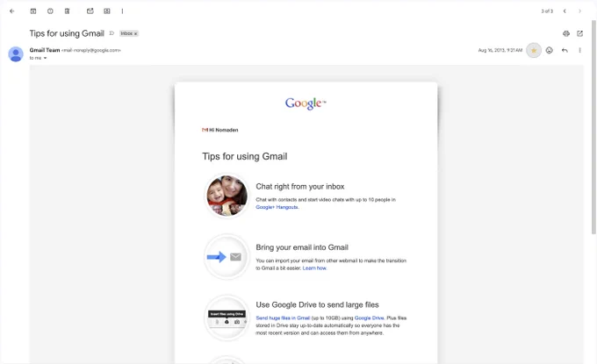Viewport: 597px width, 364px height.
Task: Click the Gmail Team sender name
Action: [x=45, y=50]
